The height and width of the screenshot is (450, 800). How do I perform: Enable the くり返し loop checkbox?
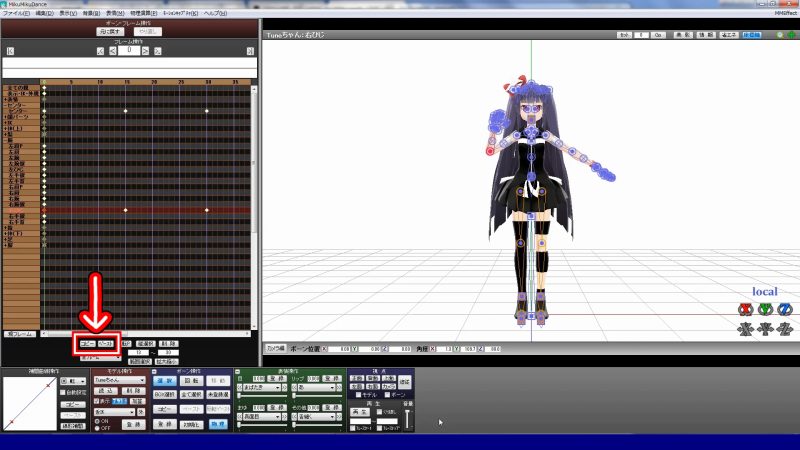click(x=380, y=412)
